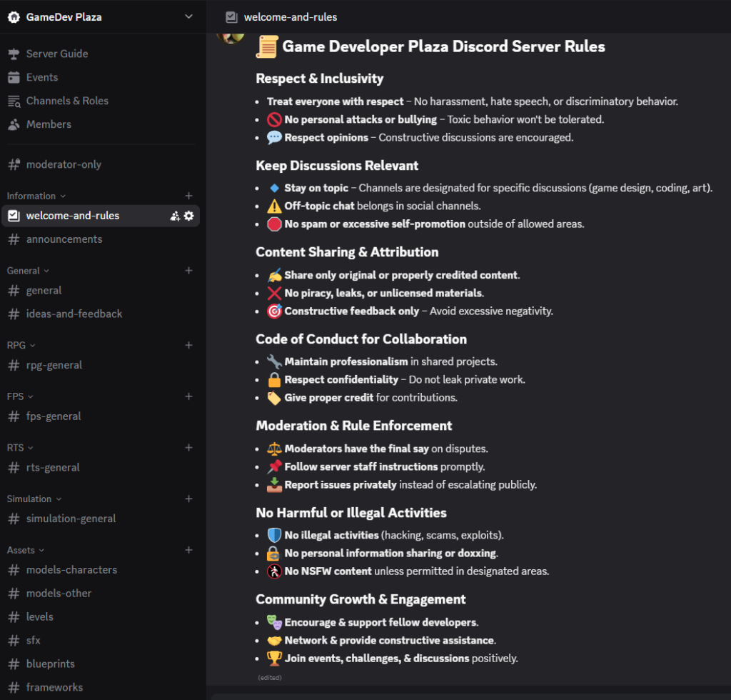Click the prohibited emoji before No personal attacks
Viewport: 731px width, 700px height.
pos(274,120)
